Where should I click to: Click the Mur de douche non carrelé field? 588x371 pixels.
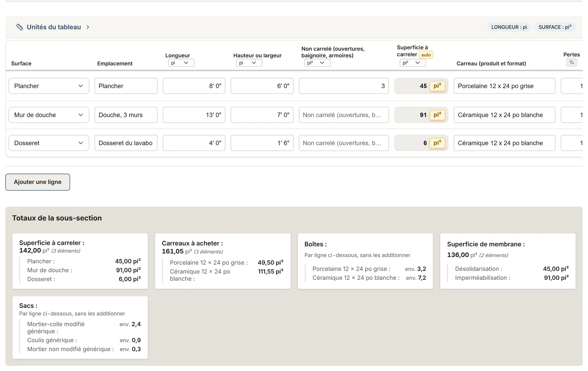(344, 115)
